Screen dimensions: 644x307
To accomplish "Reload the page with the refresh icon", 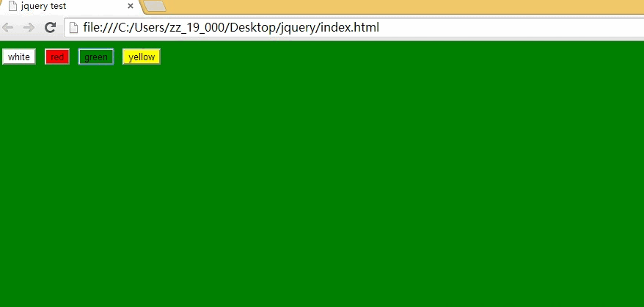I will pyautogui.click(x=50, y=28).
